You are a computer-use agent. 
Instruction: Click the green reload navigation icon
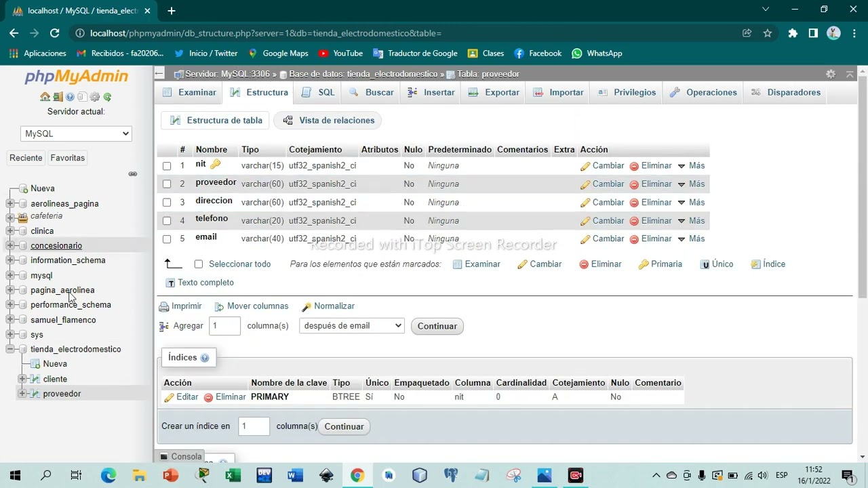coord(107,97)
